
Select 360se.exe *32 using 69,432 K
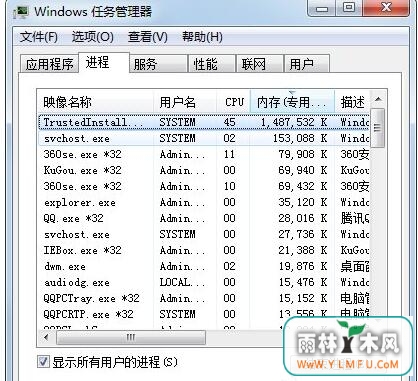click(203, 186)
